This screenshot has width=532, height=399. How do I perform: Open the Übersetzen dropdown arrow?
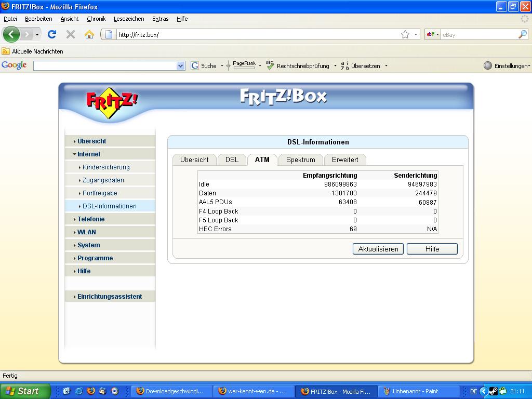coord(386,66)
